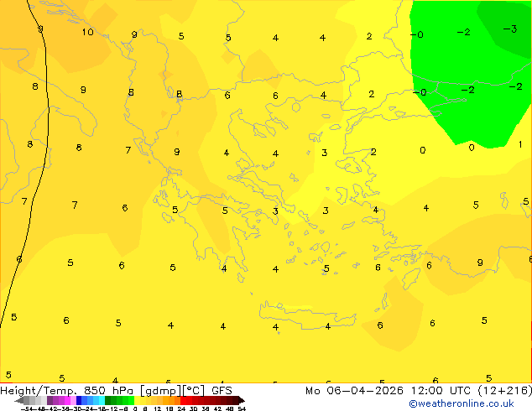Click the legend label '24'
Image resolution: width=532 pixels, height=411 pixels.
tap(181, 408)
